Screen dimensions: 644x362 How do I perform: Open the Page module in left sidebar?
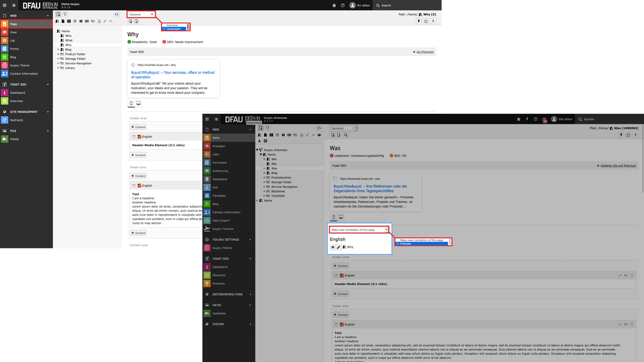pos(13,24)
